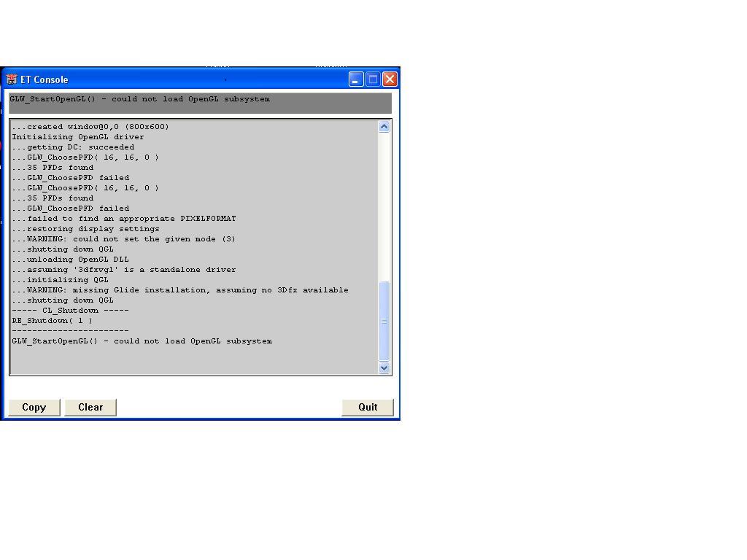
Task: Click line '...initializing QGL'
Action: pyautogui.click(x=60, y=280)
